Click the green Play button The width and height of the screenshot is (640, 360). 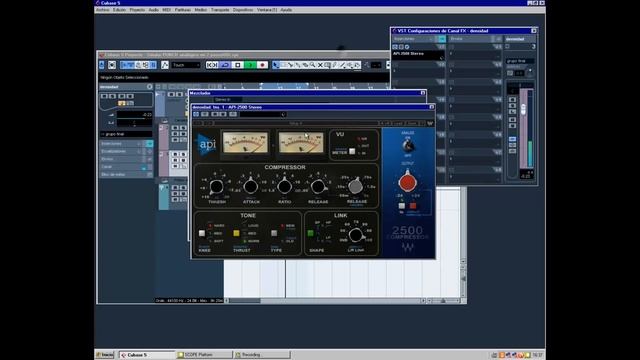click(x=250, y=65)
